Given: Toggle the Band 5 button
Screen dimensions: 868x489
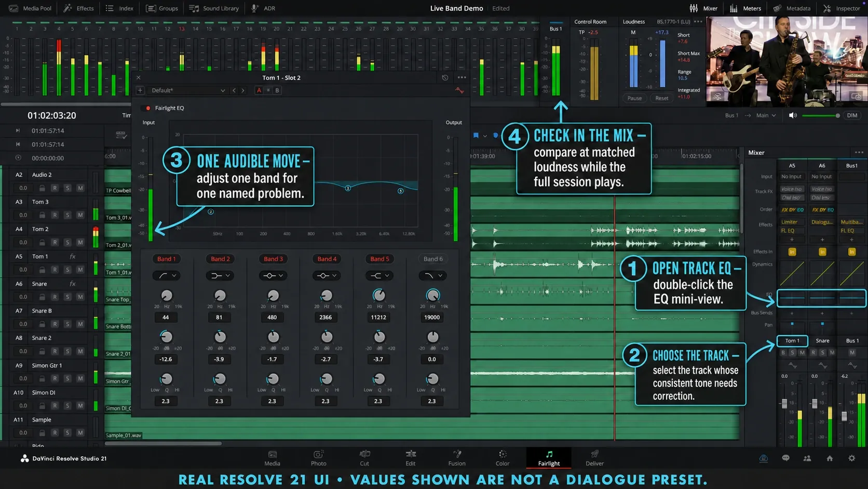Looking at the screenshot, I should (380, 259).
